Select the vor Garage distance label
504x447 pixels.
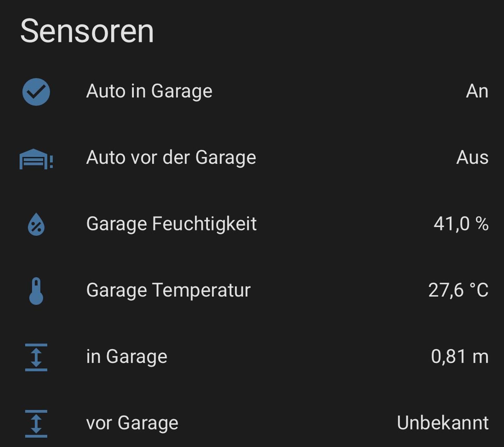(x=132, y=423)
